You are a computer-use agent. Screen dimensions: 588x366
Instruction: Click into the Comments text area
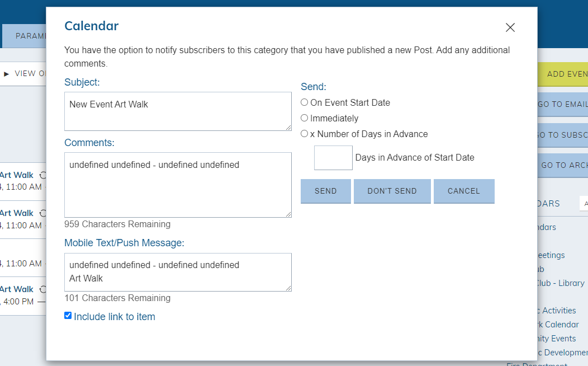tap(178, 185)
